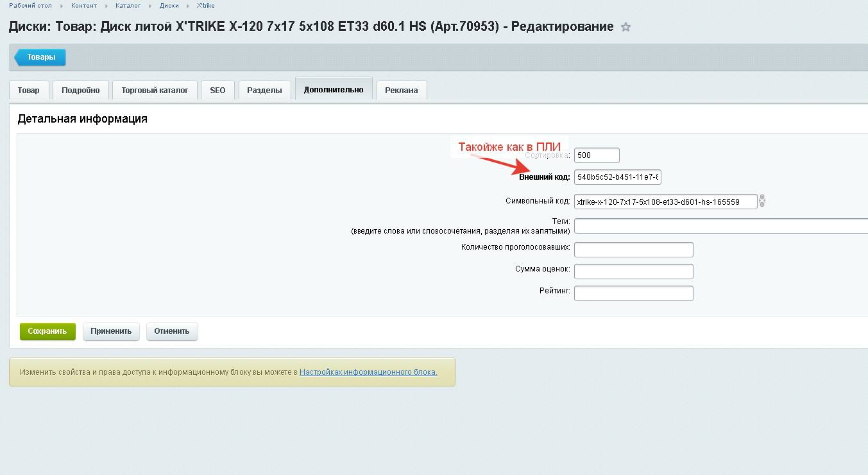This screenshot has width=868, height=475.
Task: Open Контент breadcrumb link
Action: click(x=84, y=5)
